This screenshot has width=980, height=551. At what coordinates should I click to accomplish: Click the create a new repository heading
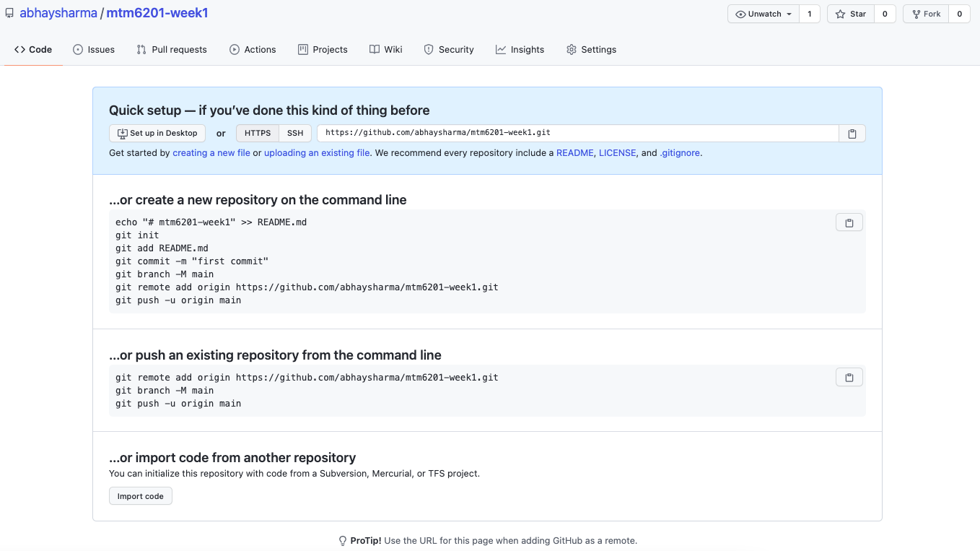(258, 200)
